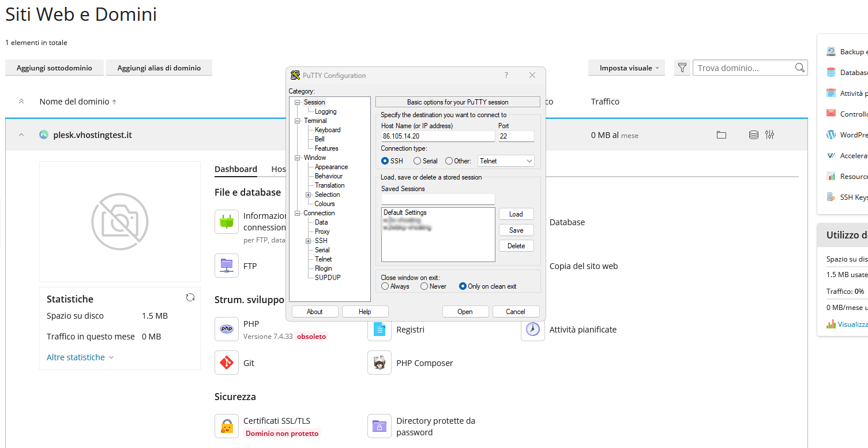Screen dimensions: 868x448
Task: Click the search magnifier in Trova dominio
Action: [x=800, y=68]
